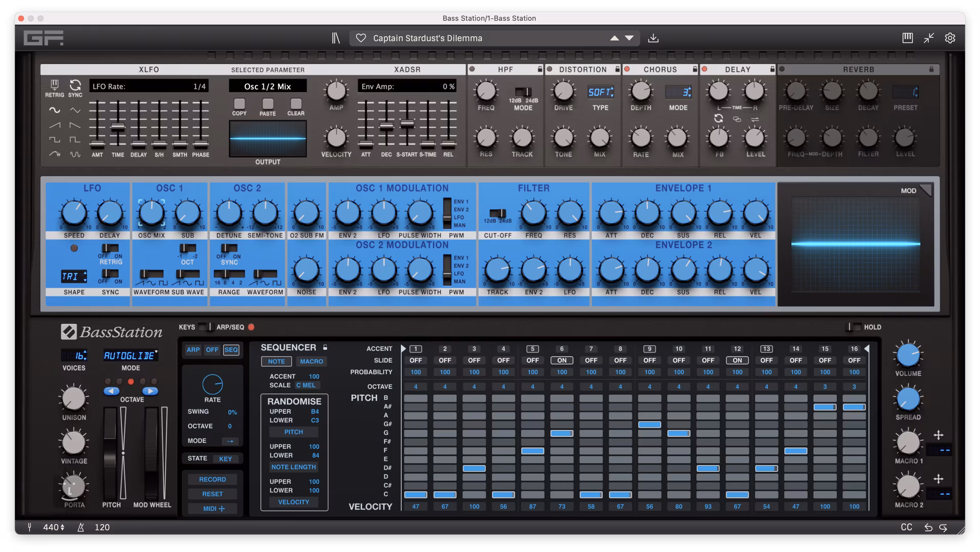The width and height of the screenshot is (980, 552).
Task: Show the on-screen keyboard icon
Action: 907,38
